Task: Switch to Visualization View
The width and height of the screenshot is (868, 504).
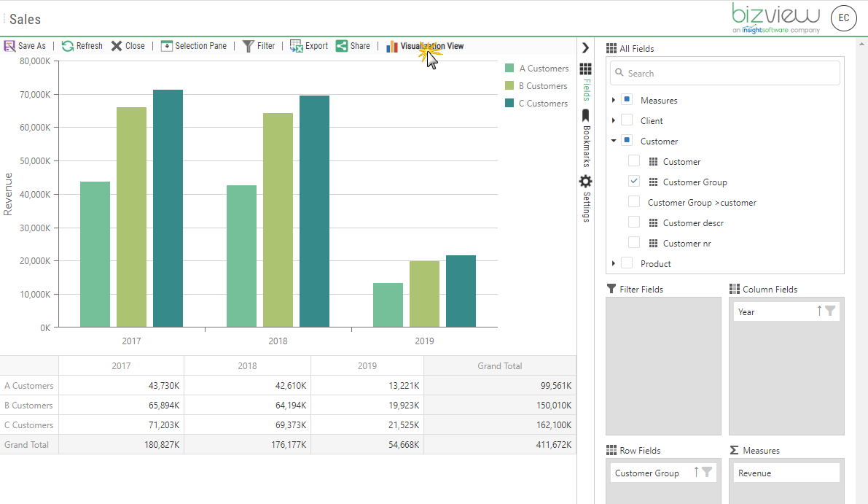Action: tap(425, 45)
